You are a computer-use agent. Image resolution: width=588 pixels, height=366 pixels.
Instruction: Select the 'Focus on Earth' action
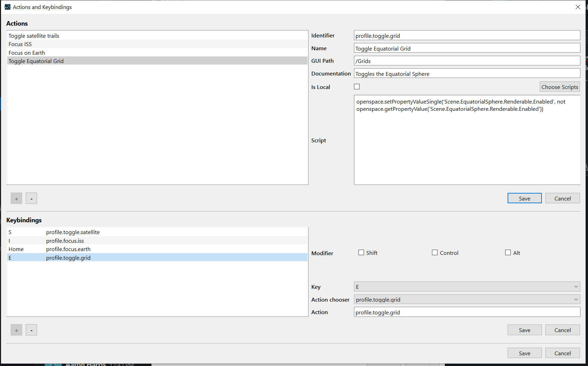(x=157, y=53)
